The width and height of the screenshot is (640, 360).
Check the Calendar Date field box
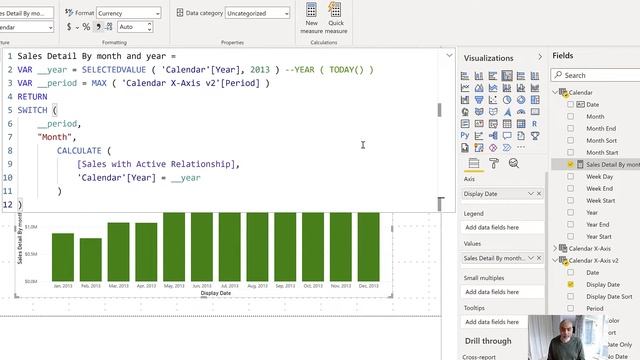571,104
